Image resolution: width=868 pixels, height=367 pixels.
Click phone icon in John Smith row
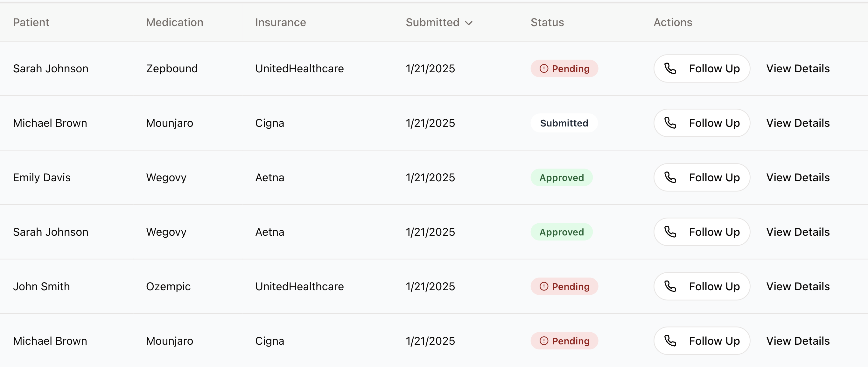tap(670, 286)
